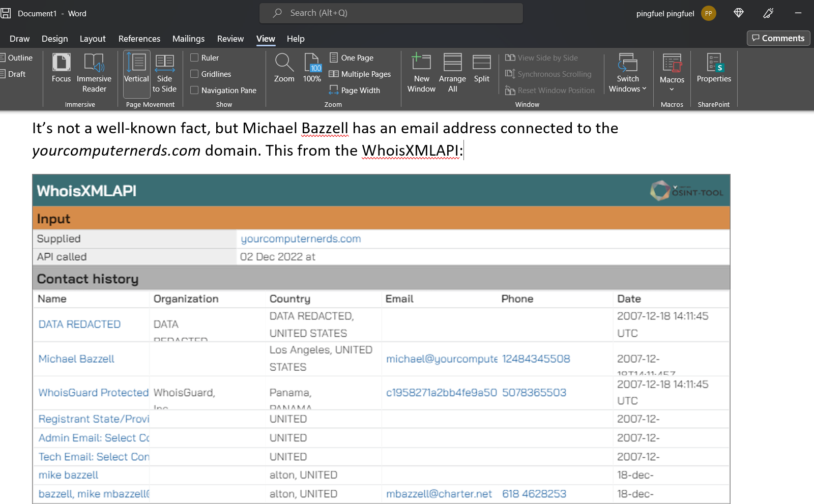Click the mike bazzell name row
The height and width of the screenshot is (504, 814).
click(68, 475)
